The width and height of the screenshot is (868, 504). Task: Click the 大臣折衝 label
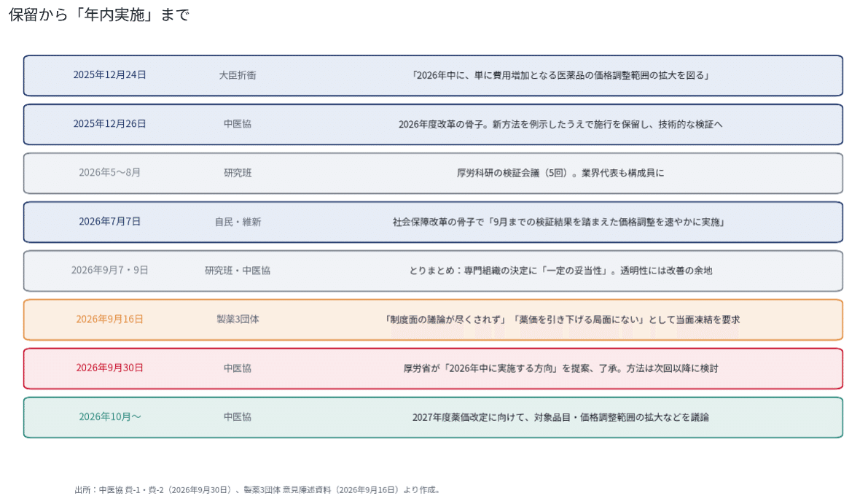click(238, 75)
